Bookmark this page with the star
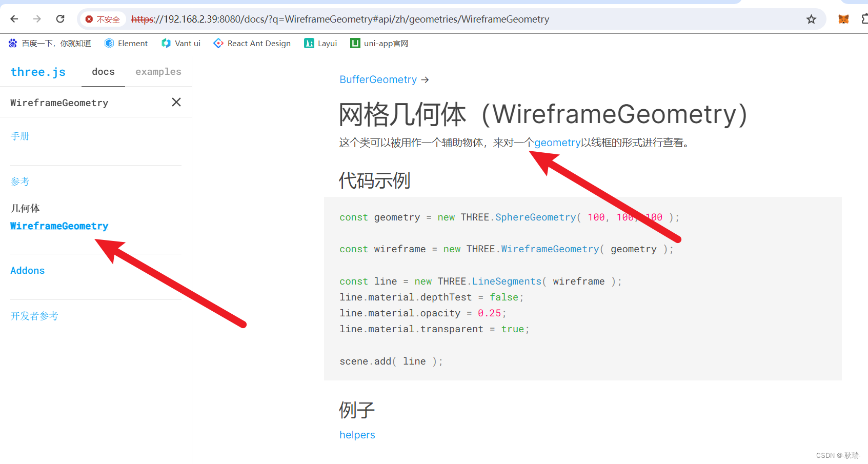 [x=811, y=18]
